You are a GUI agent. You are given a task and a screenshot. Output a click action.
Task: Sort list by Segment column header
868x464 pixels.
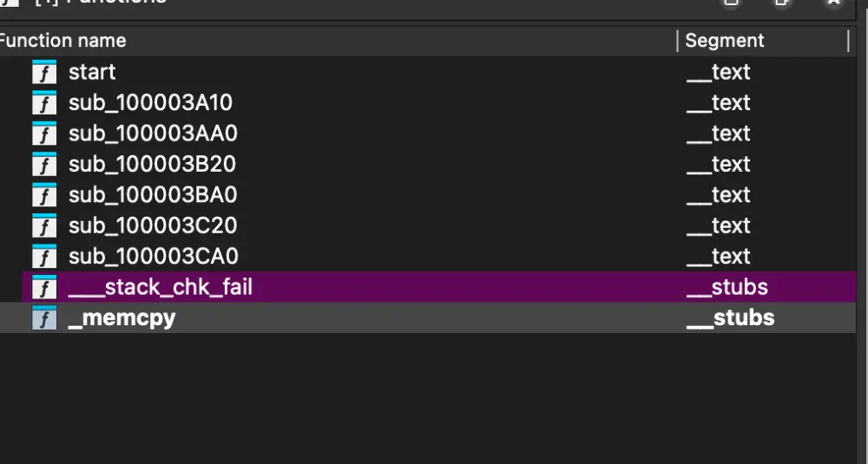pos(725,41)
